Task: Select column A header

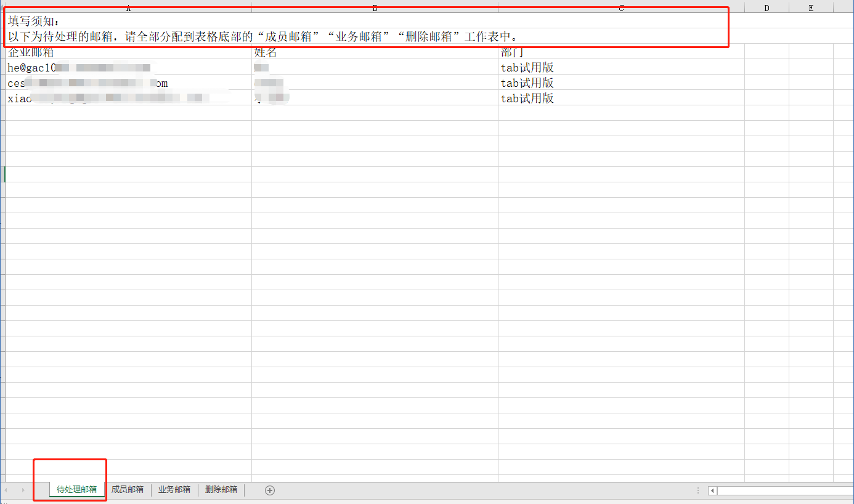Action: pyautogui.click(x=128, y=8)
